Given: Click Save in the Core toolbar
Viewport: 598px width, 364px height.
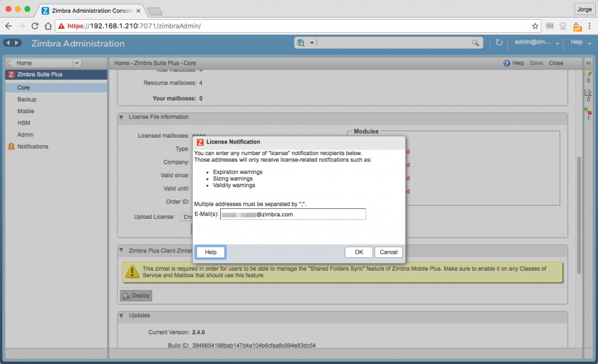Looking at the screenshot, I should click(536, 63).
